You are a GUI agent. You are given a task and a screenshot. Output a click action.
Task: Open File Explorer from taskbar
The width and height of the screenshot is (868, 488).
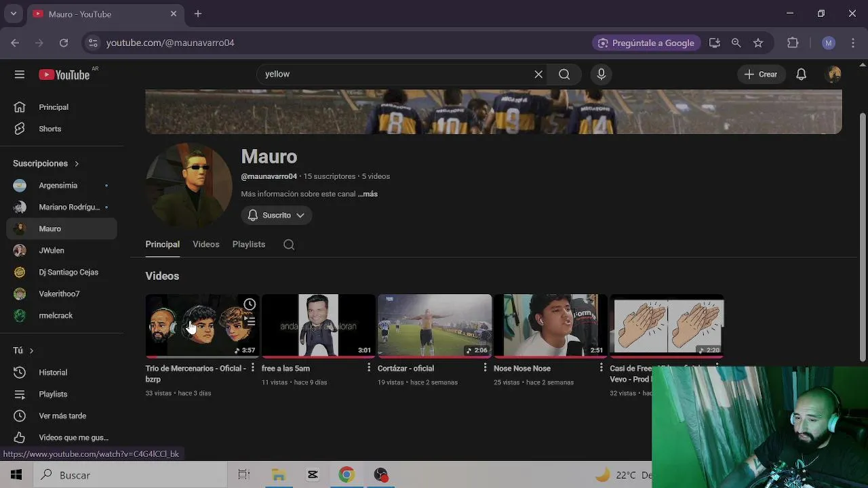(x=279, y=475)
